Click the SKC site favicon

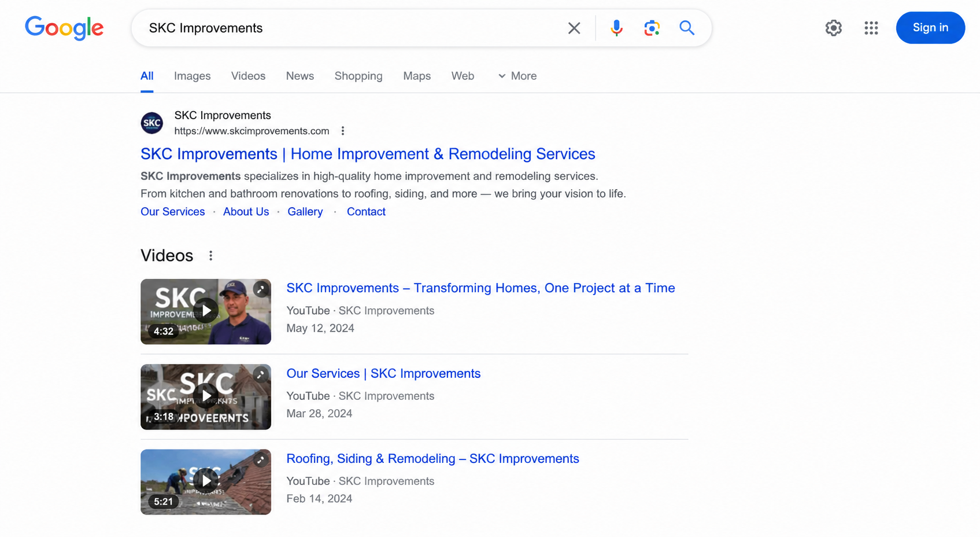coord(152,123)
